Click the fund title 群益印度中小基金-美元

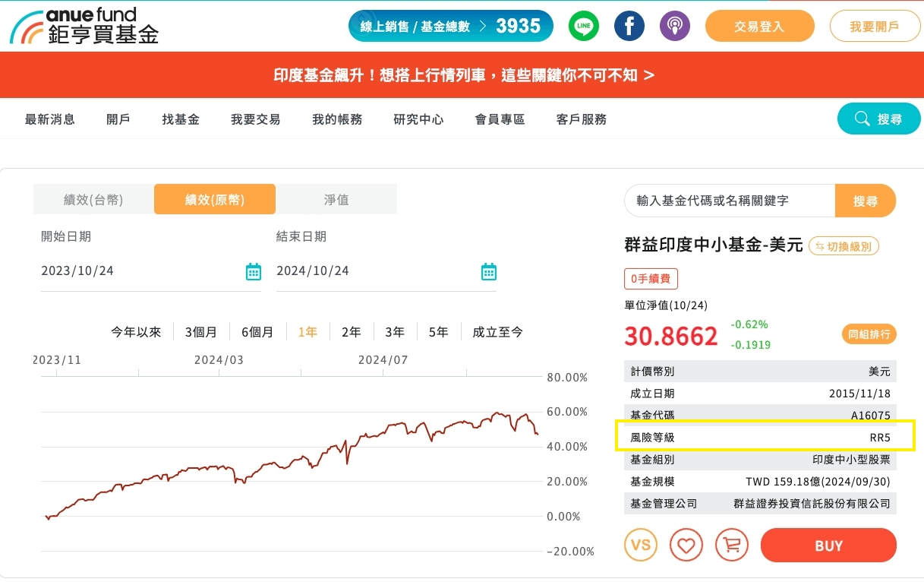[714, 245]
